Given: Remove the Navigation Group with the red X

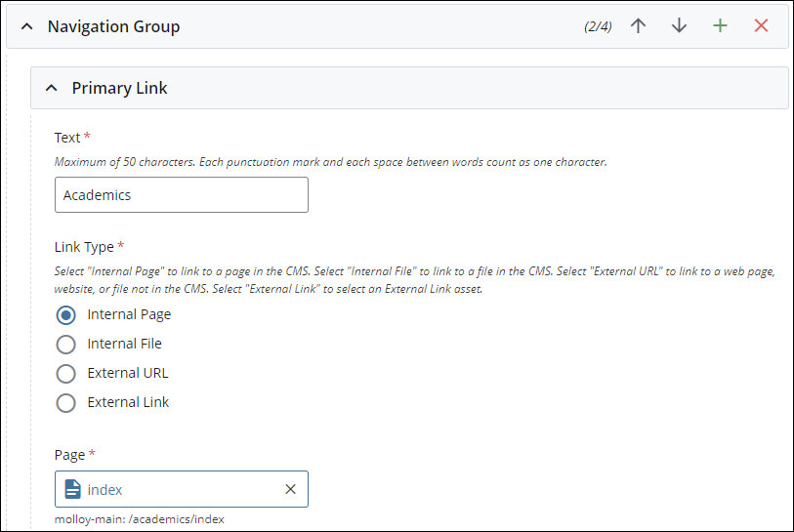Looking at the screenshot, I should pos(761,25).
